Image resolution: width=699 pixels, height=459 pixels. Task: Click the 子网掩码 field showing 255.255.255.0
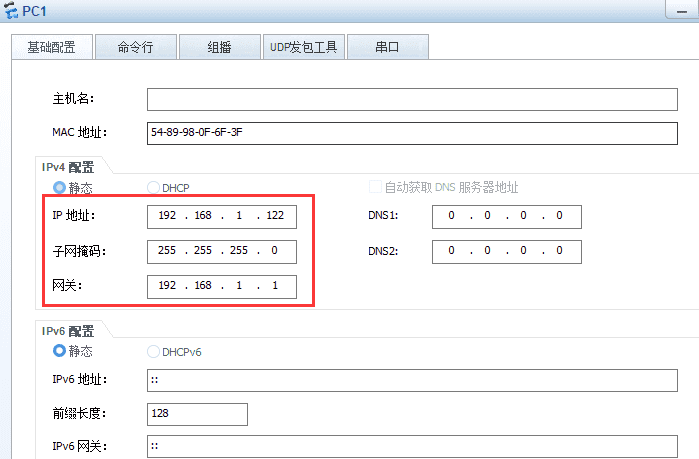point(221,251)
